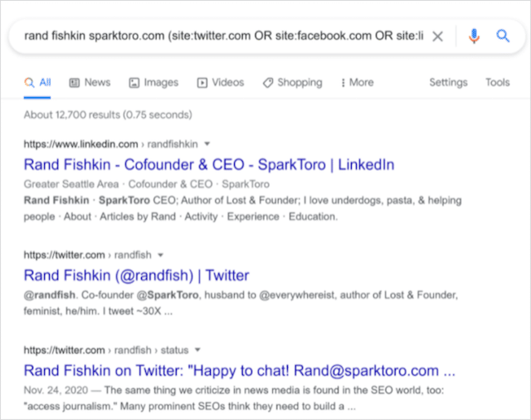Expand the randfish › status result arrow
The image size is (531, 420).
[199, 349]
